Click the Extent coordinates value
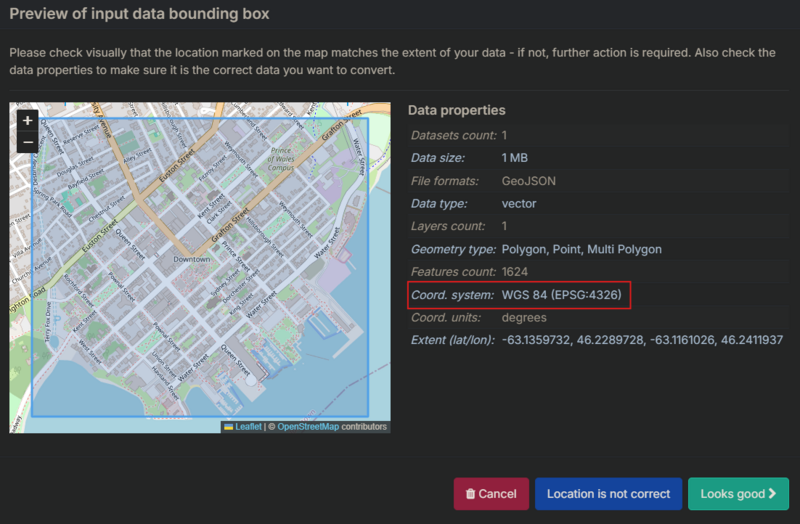This screenshot has width=800, height=524. [x=642, y=341]
